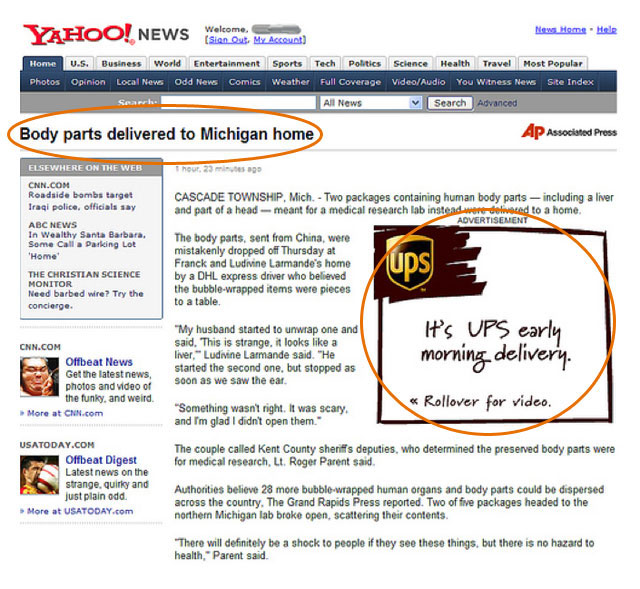640x589 pixels.
Task: Follow the More at CNN.com link
Action: pos(65,413)
